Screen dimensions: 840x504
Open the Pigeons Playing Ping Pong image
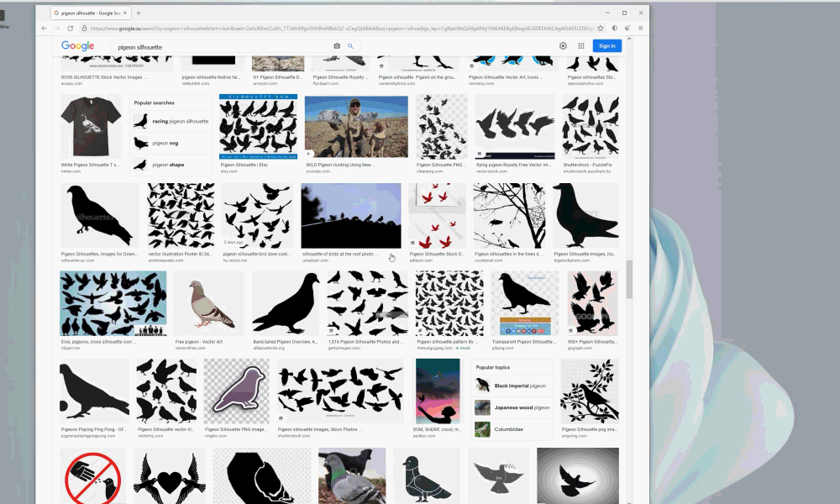tap(94, 391)
